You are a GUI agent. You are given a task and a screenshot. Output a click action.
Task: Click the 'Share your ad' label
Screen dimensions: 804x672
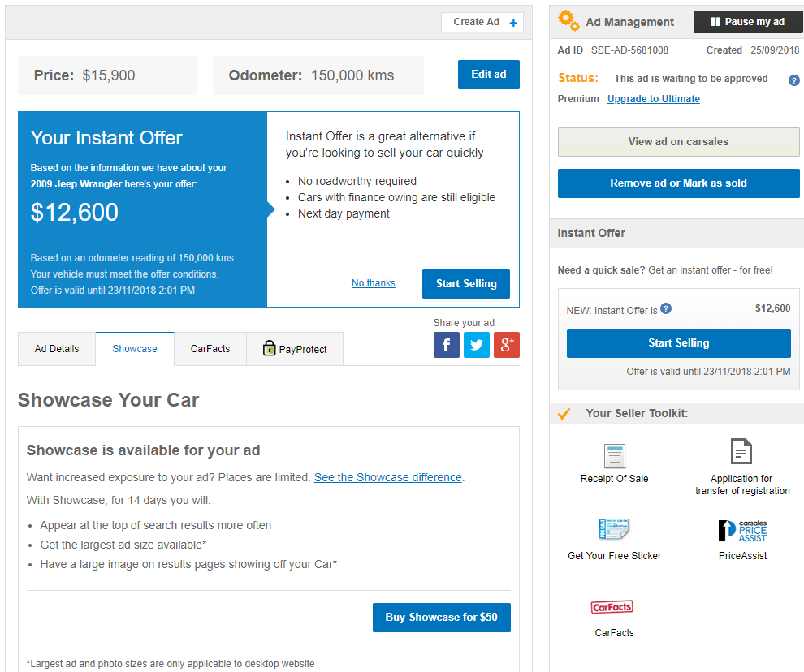(464, 322)
